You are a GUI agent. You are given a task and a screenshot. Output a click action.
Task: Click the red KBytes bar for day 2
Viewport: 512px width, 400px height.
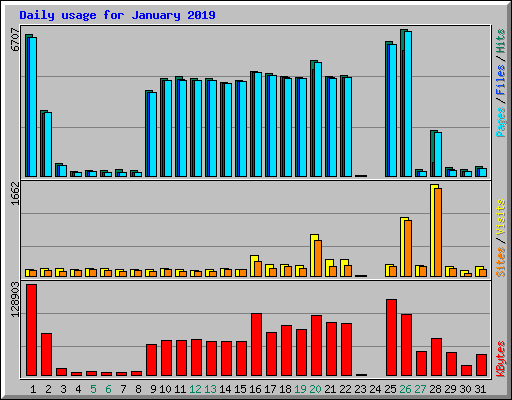[46, 355]
